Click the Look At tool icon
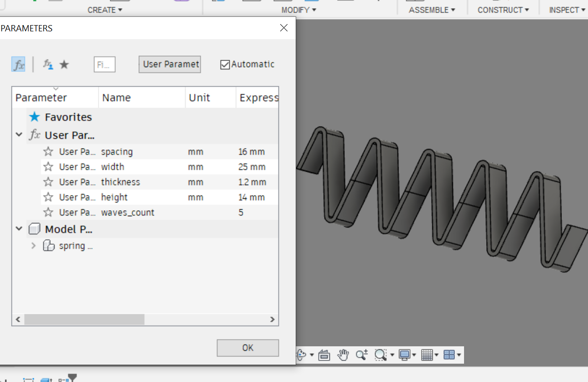 click(x=324, y=355)
